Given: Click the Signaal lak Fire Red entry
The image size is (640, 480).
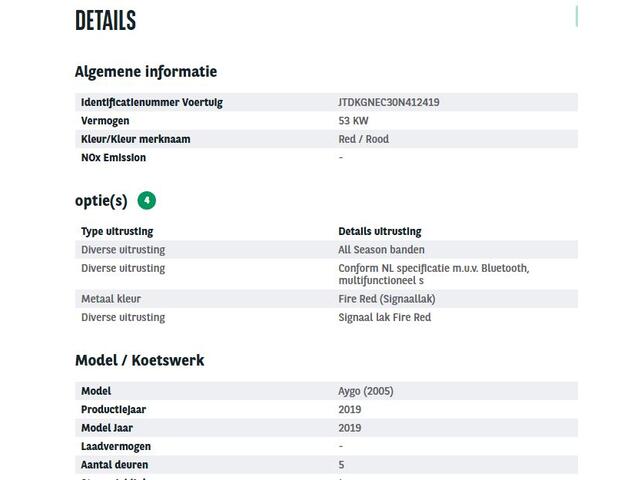Looking at the screenshot, I should [384, 317].
